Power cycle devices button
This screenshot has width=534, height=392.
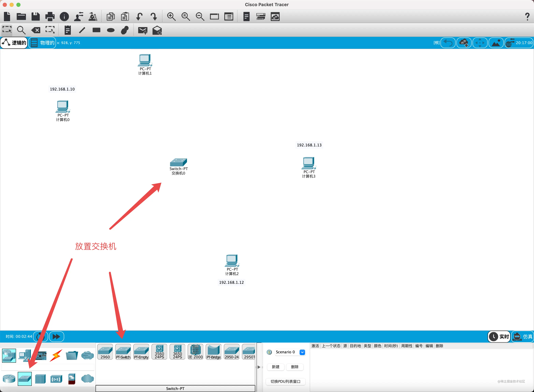click(x=41, y=336)
